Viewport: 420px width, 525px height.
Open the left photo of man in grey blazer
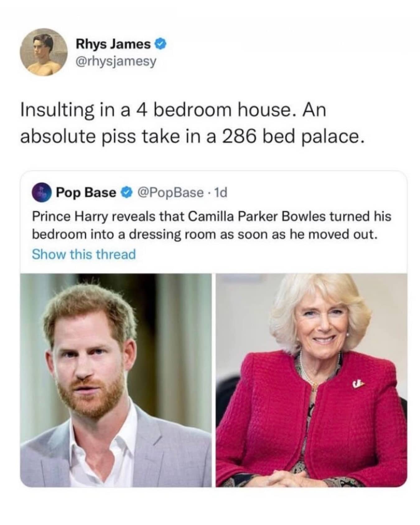click(x=116, y=380)
